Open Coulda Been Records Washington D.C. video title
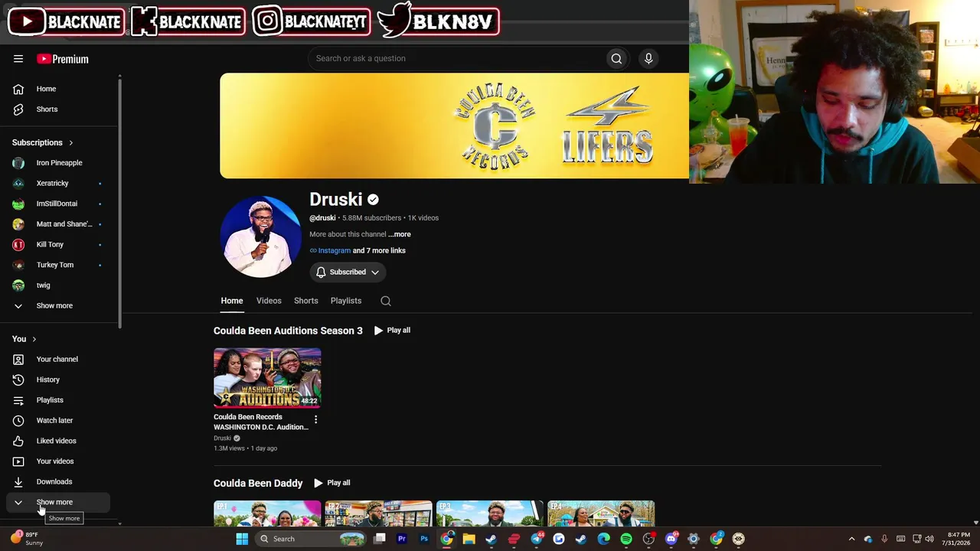 261,422
